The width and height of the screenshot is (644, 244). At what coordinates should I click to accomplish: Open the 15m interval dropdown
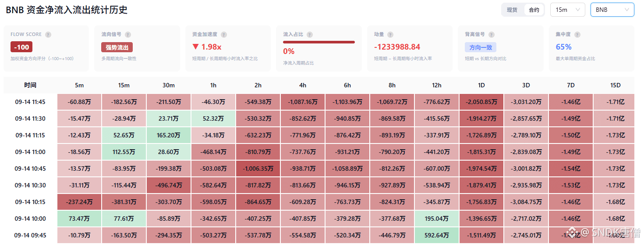(568, 10)
